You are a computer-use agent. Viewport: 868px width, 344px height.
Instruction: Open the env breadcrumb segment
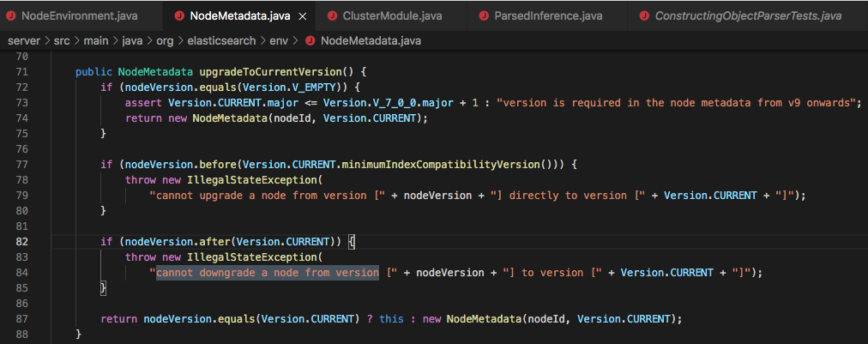(x=279, y=41)
